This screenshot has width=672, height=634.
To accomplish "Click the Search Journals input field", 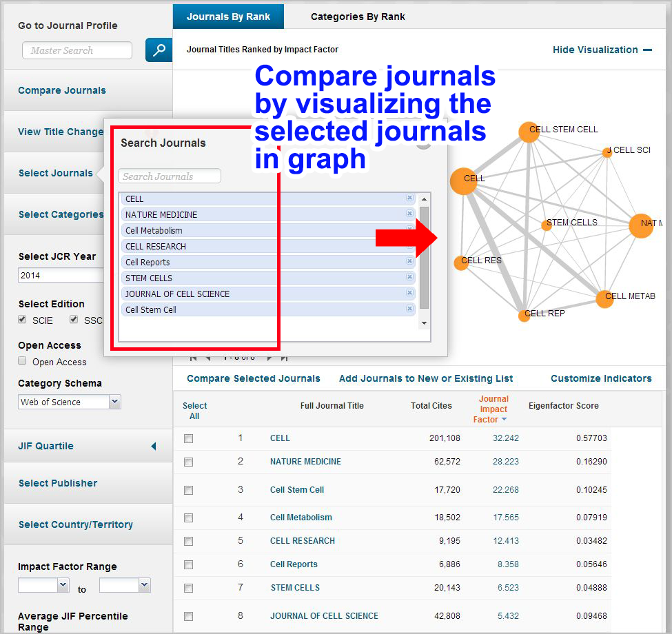I will click(170, 176).
